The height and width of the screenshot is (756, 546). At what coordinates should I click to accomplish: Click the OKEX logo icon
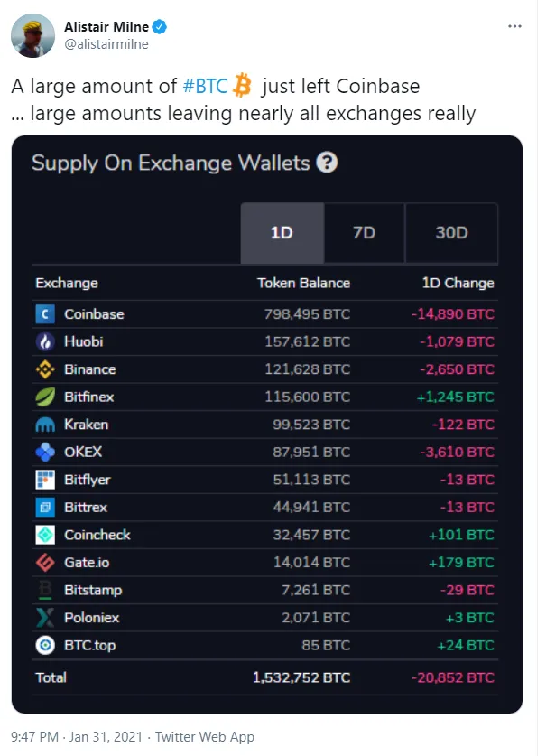pyautogui.click(x=45, y=452)
